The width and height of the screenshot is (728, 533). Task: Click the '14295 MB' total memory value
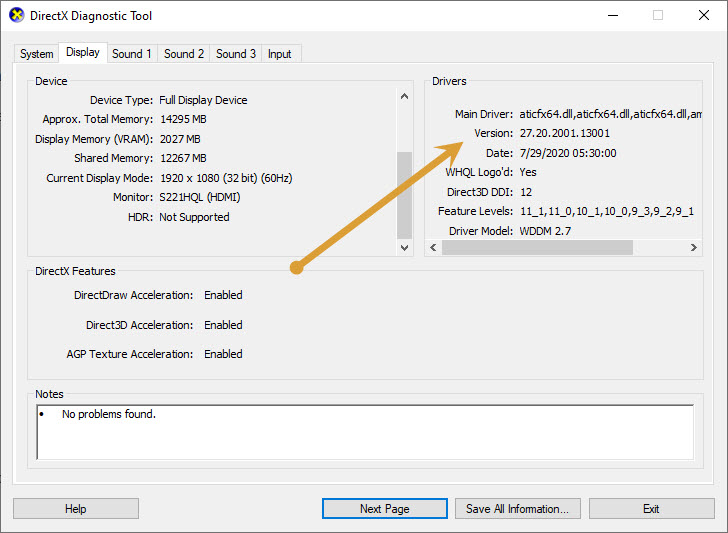(183, 119)
